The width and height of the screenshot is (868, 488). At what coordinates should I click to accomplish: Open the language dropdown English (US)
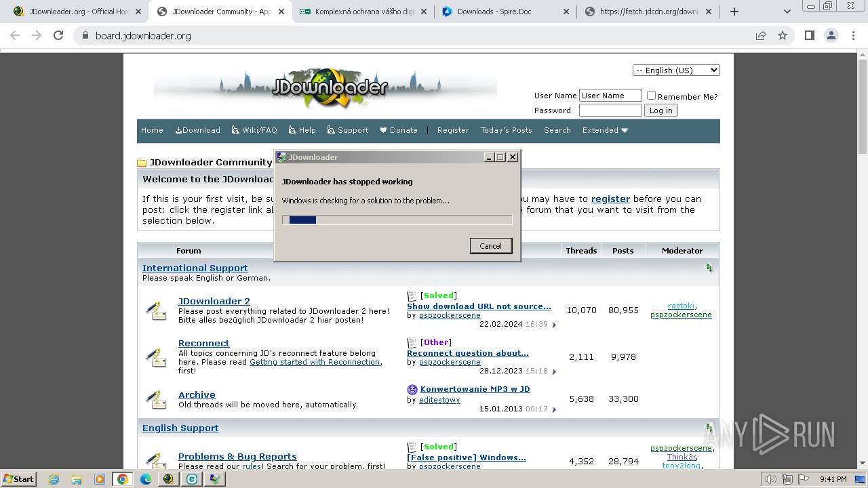click(676, 70)
